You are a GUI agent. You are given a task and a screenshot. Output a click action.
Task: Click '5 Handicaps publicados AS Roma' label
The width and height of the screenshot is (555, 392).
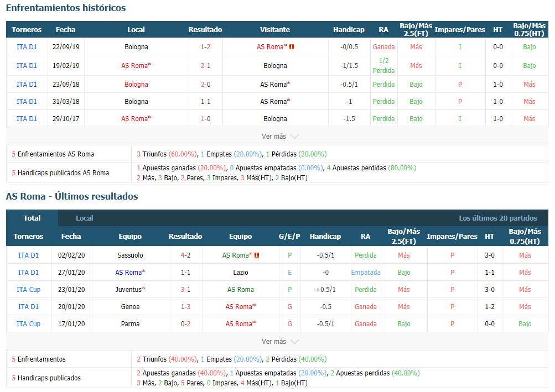coord(60,173)
